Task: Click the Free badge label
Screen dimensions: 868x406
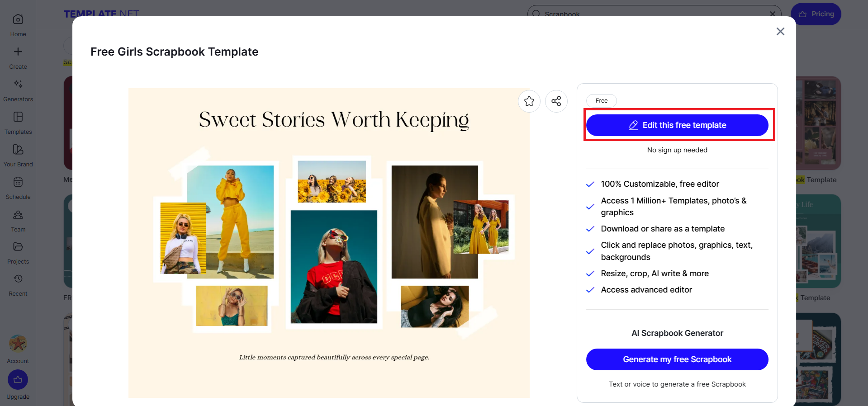Action: click(x=602, y=101)
